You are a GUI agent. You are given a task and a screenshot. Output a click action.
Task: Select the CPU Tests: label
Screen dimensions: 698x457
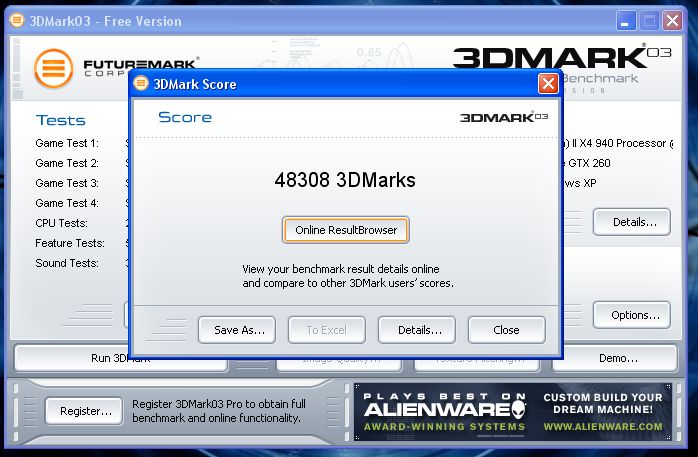(61, 223)
